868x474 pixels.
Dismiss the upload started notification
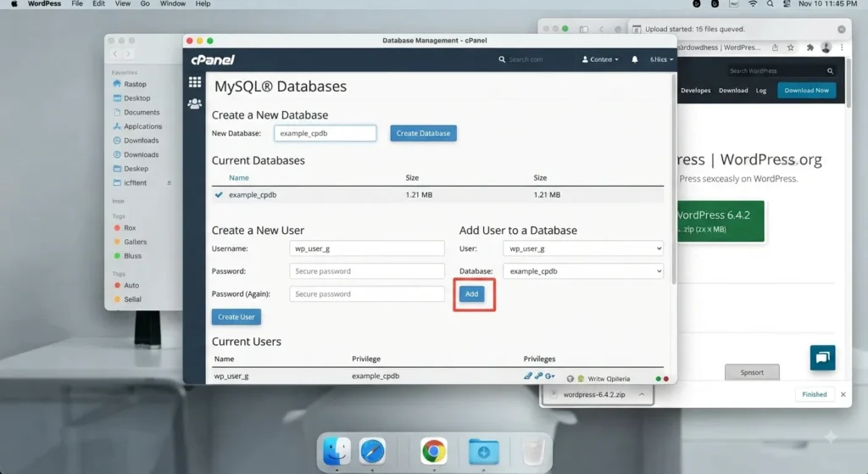(x=842, y=30)
